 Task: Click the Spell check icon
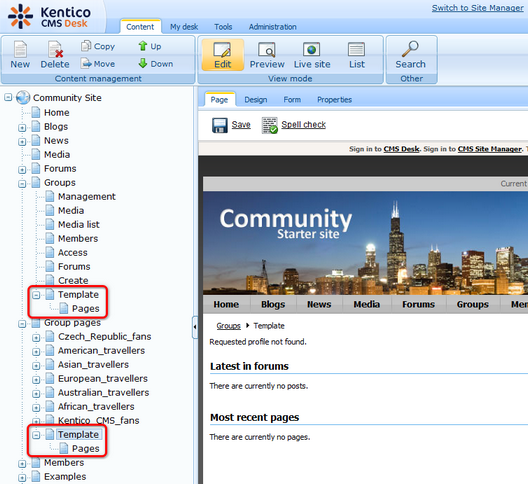click(270, 125)
